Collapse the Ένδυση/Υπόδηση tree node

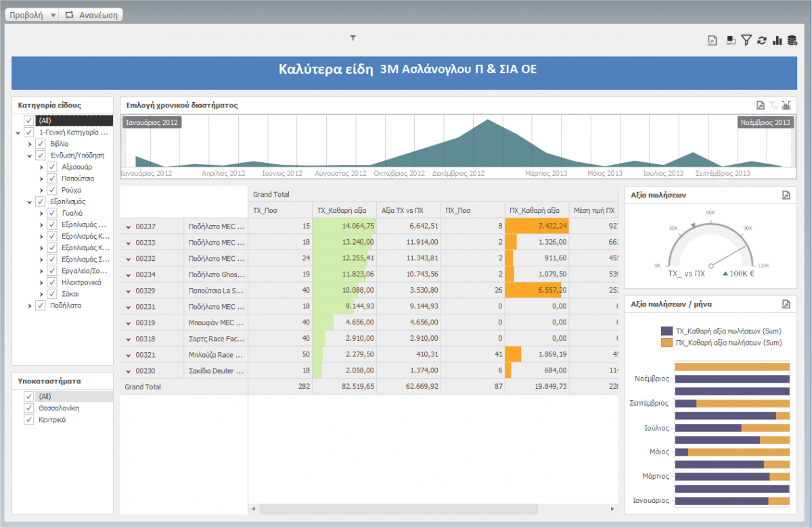pyautogui.click(x=30, y=155)
